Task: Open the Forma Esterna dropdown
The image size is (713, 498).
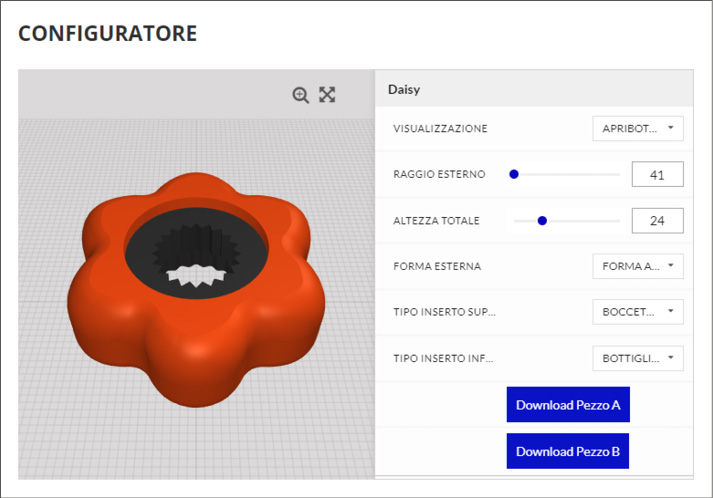Action: click(638, 266)
